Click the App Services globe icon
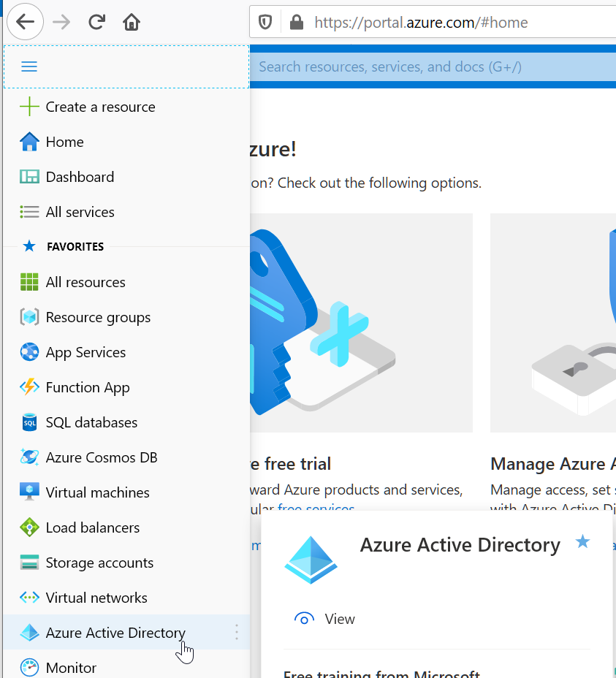Image resolution: width=616 pixels, height=678 pixels. (29, 352)
